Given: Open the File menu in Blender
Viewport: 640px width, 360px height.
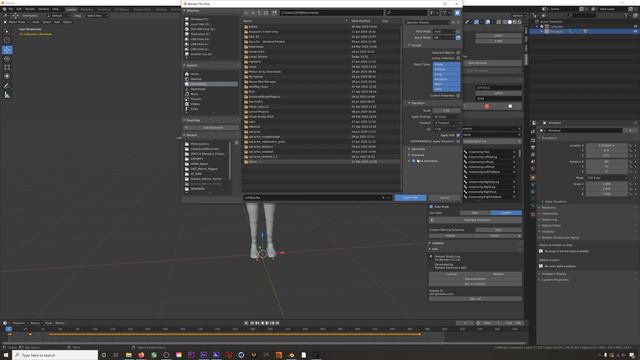Looking at the screenshot, I should click(x=10, y=9).
